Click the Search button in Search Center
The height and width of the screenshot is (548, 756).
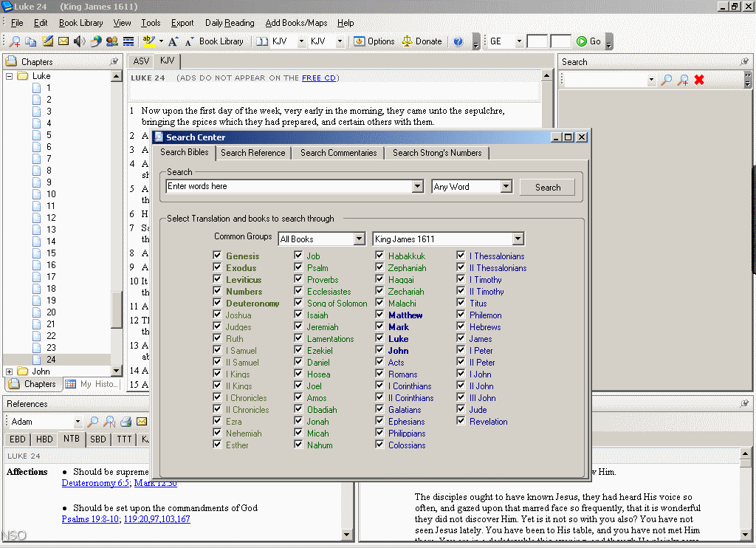(x=548, y=187)
